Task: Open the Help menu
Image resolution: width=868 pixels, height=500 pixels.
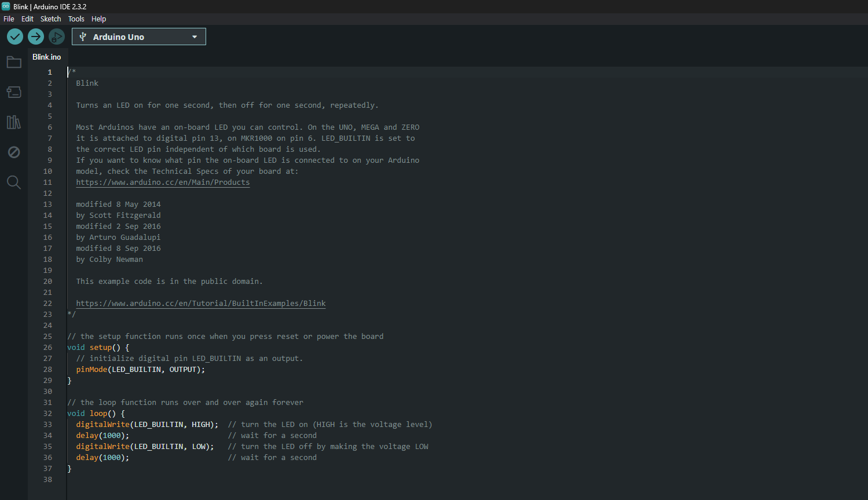Action: coord(98,19)
